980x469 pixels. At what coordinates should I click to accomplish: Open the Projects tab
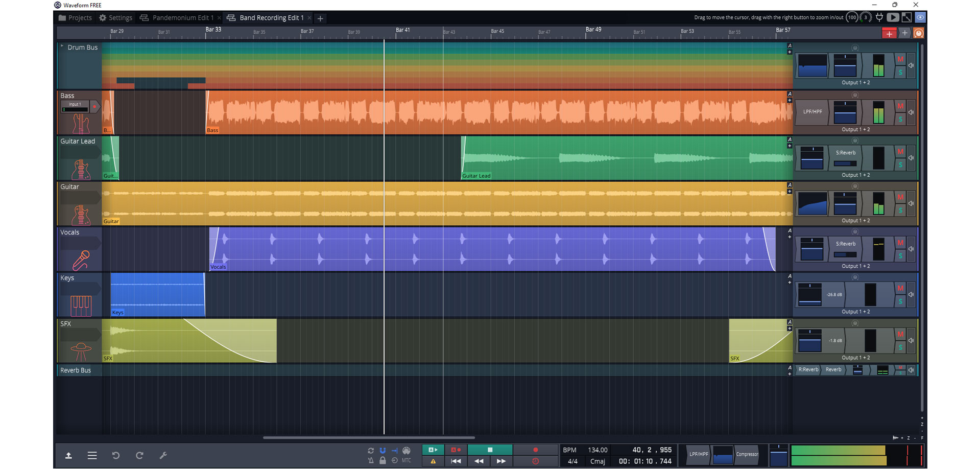[x=75, y=18]
